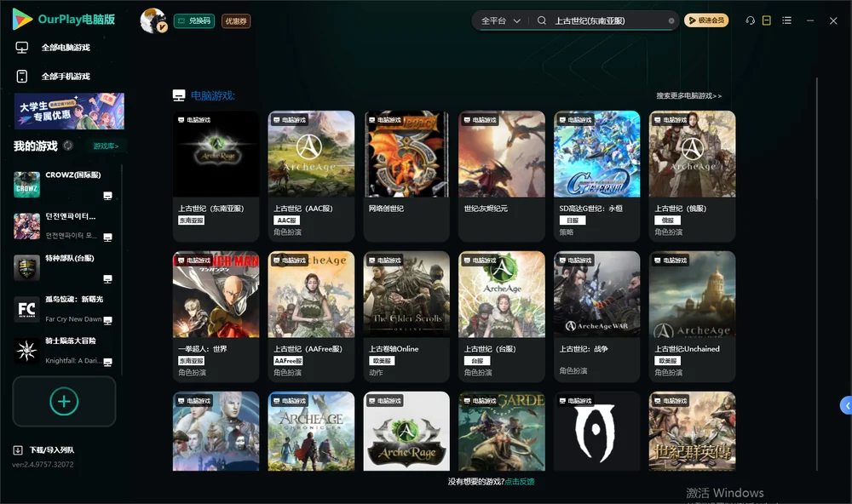Refresh the My Games list

pos(68,146)
